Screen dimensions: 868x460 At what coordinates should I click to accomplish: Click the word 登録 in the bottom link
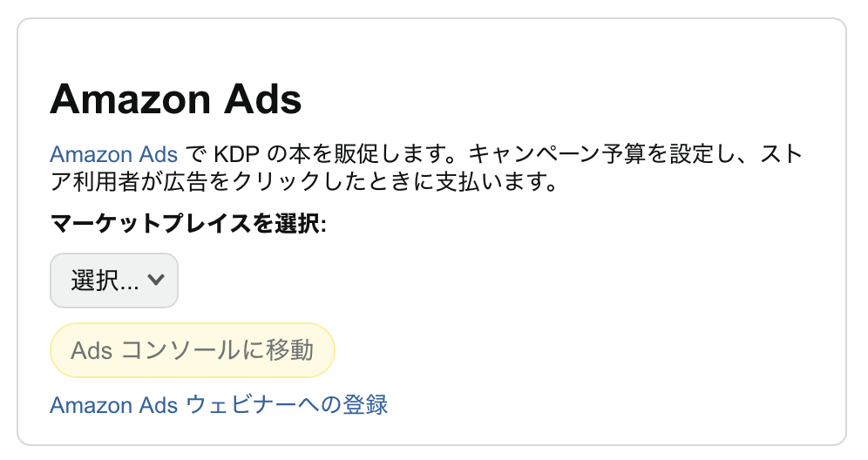click(366, 405)
